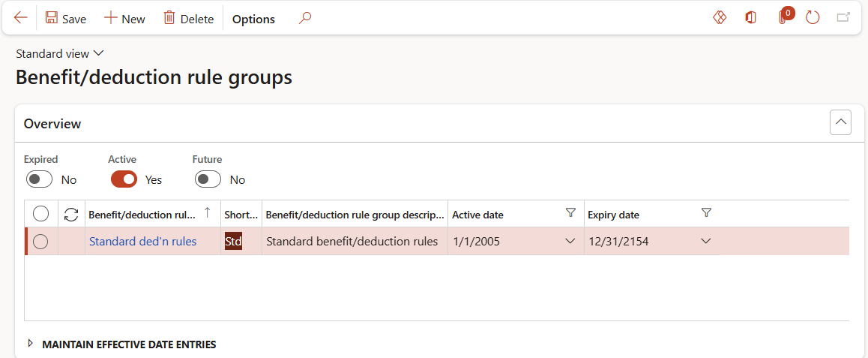Viewport: 868px width, 358px height.
Task: Open the search magnifier in toolbar
Action: click(304, 18)
